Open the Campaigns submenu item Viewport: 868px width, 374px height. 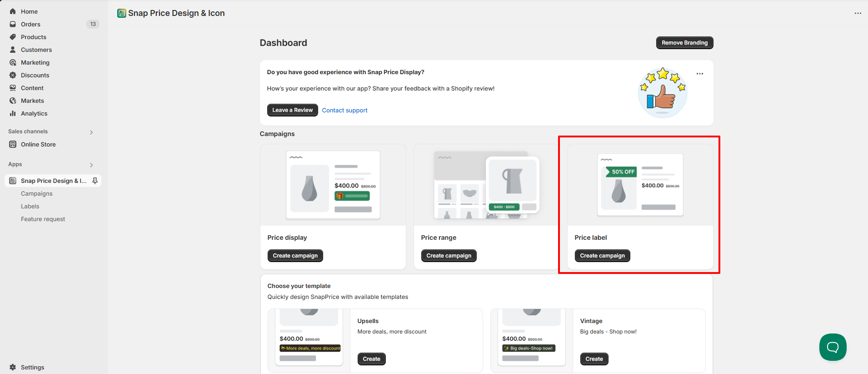pos(37,193)
